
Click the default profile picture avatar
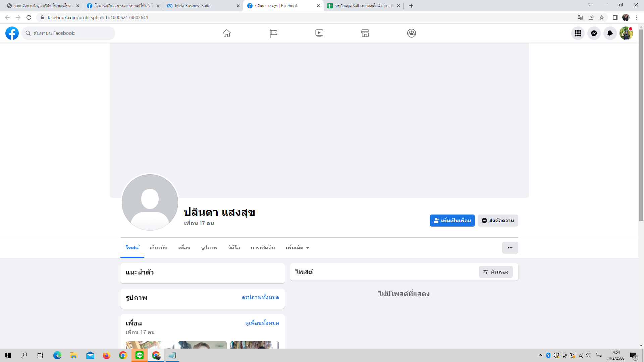click(x=150, y=202)
